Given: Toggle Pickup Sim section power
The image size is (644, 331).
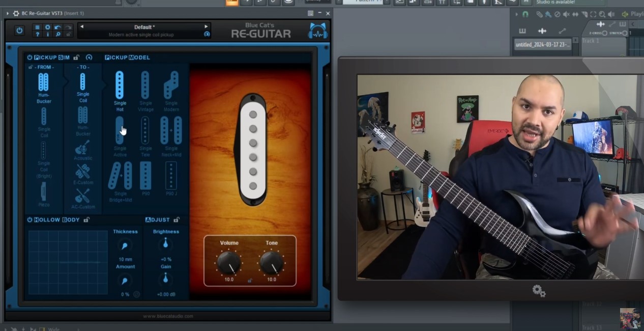Looking at the screenshot, I should coord(30,58).
